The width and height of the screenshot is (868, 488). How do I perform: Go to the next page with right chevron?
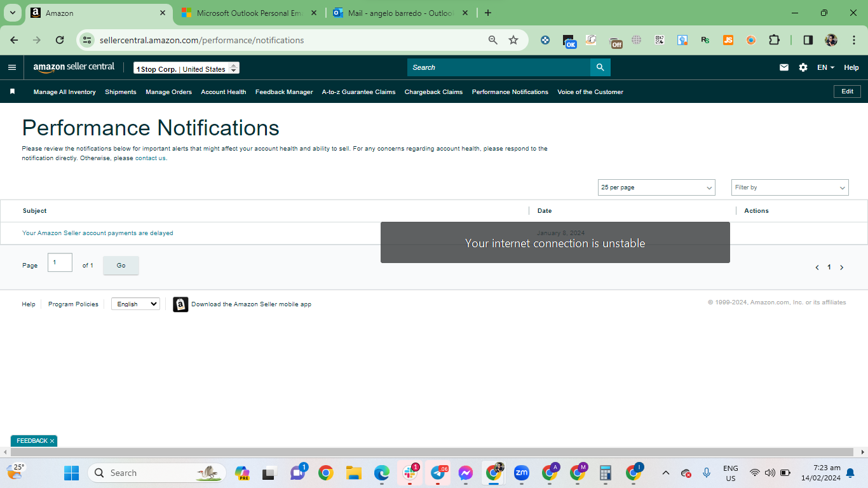click(x=841, y=268)
